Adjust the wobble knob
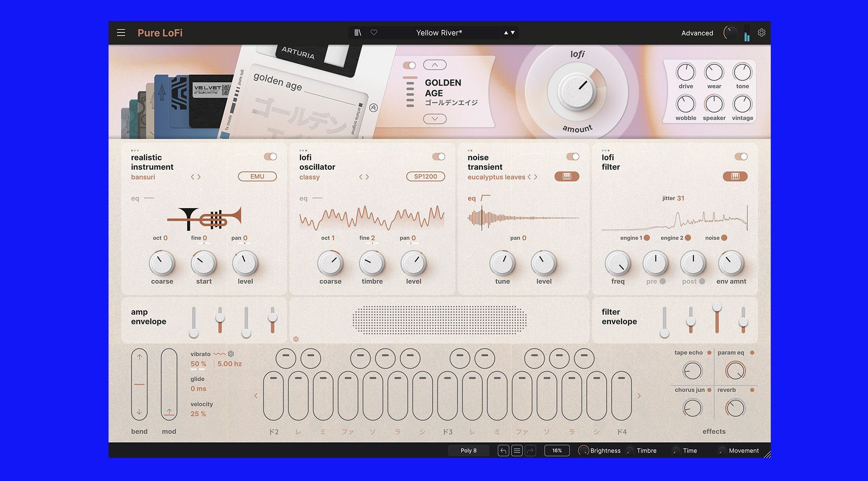The height and width of the screenshot is (481, 868). (x=686, y=104)
